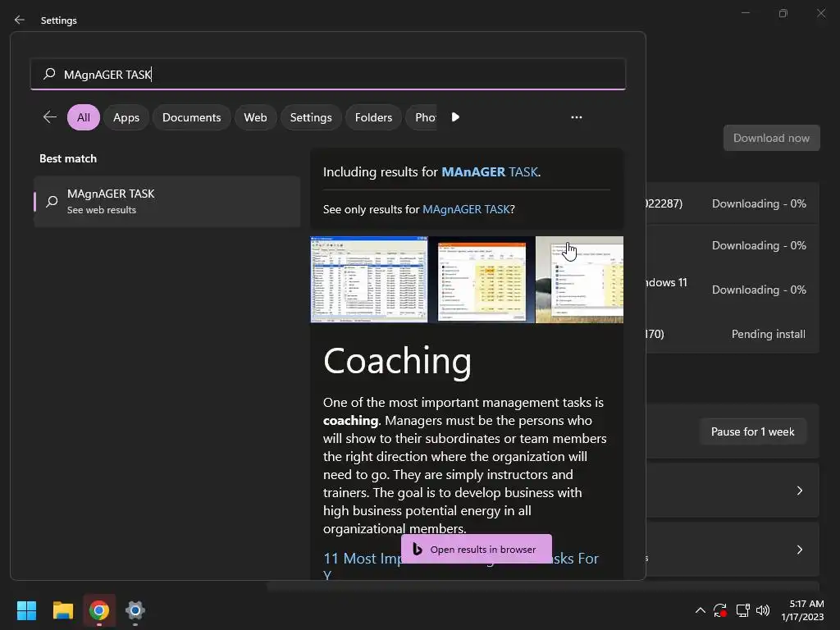The width and height of the screenshot is (840, 630).
Task: Restore down the Settings window
Action: pos(783,13)
